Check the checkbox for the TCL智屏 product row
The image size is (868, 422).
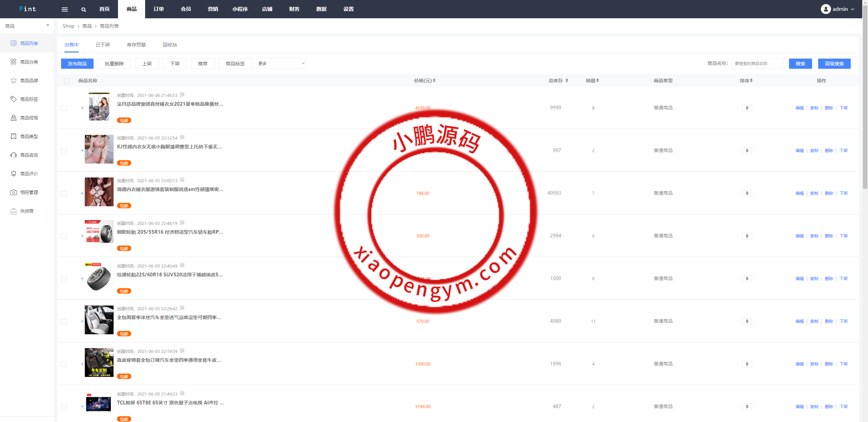[x=64, y=407]
